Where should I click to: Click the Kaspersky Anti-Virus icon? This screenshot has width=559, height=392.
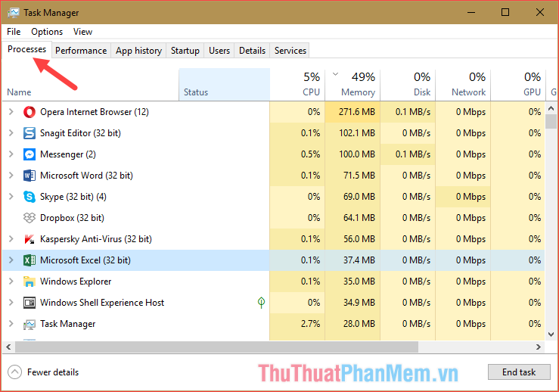point(30,239)
